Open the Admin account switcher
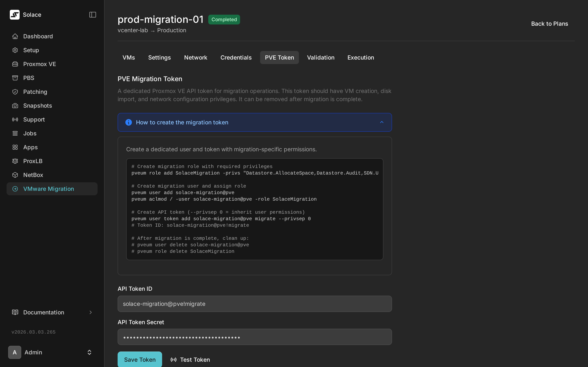This screenshot has height=367, width=588. 89,352
